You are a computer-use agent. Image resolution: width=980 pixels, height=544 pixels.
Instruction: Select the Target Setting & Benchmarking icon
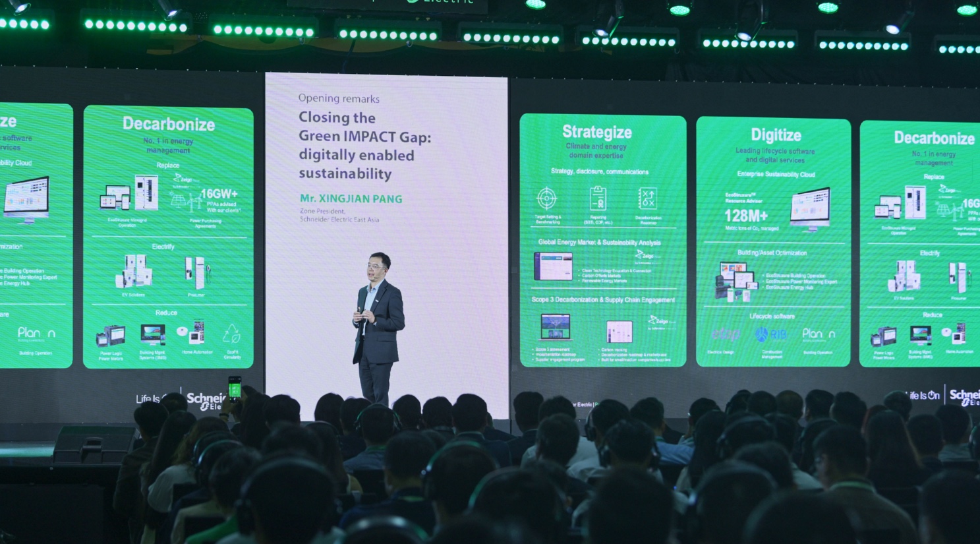click(x=546, y=198)
